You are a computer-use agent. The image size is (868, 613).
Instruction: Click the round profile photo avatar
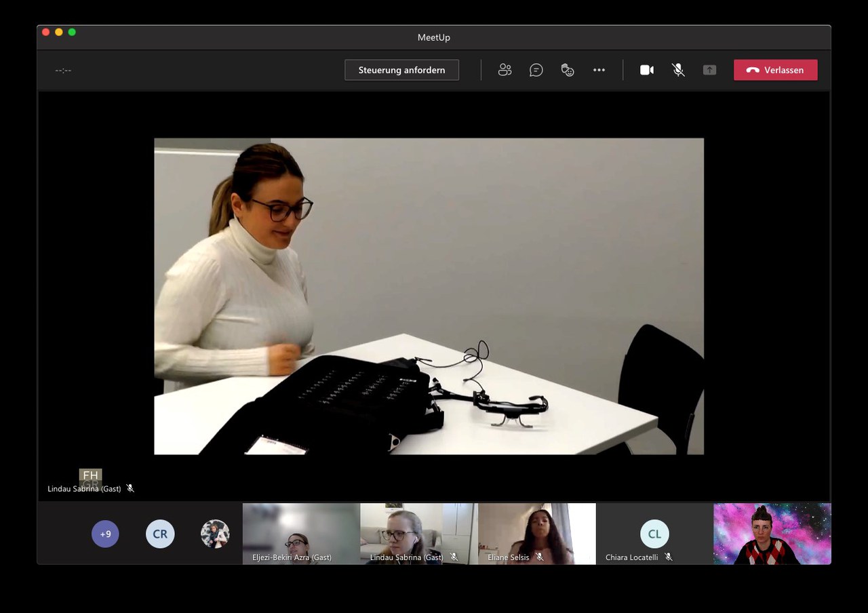(x=215, y=534)
